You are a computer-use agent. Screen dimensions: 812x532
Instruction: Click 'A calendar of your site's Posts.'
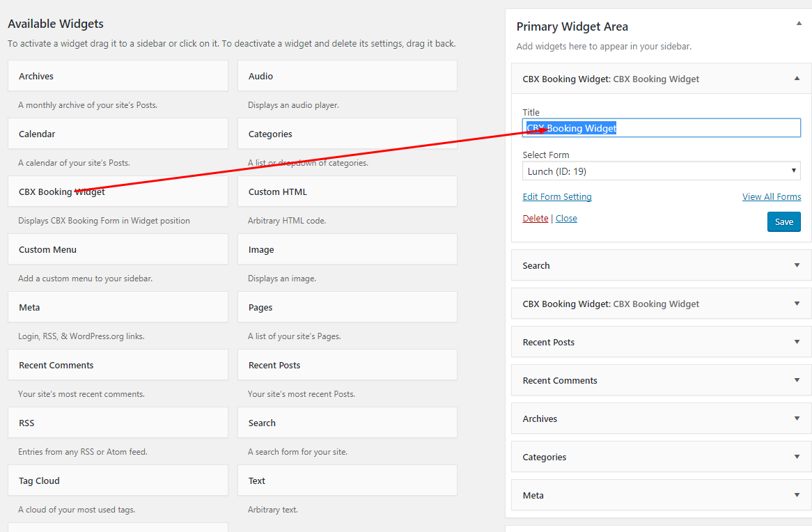coord(74,163)
